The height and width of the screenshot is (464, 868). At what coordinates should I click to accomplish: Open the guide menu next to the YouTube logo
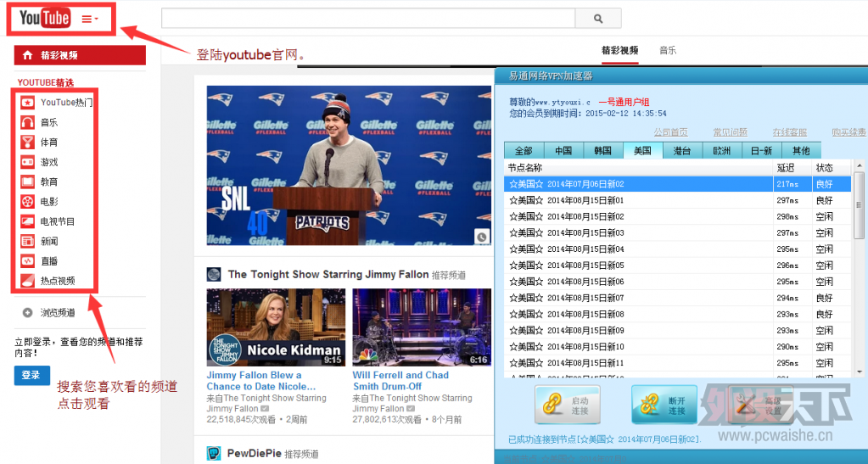click(x=90, y=19)
